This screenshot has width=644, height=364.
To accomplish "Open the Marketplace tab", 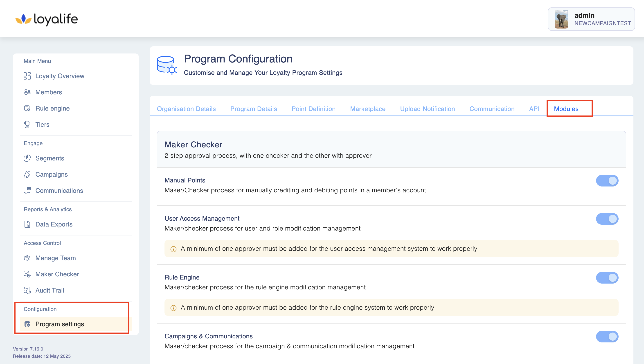I will [367, 109].
